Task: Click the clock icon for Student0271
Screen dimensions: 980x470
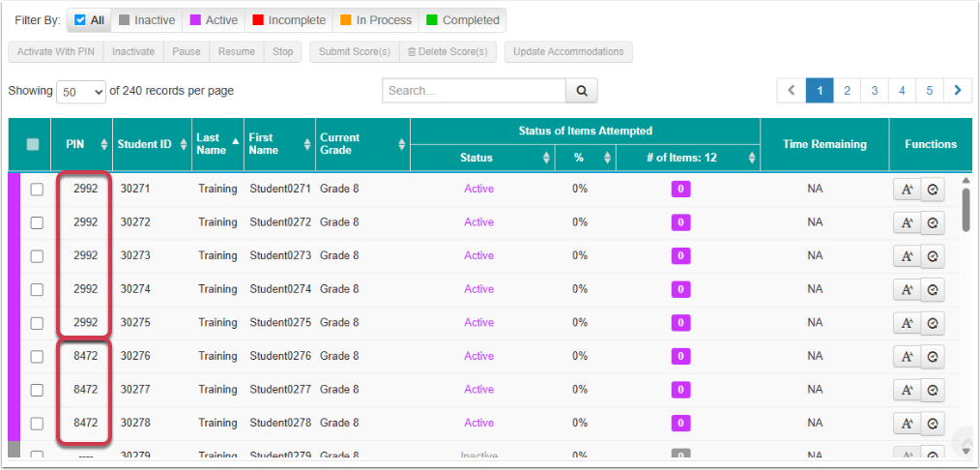Action: (x=933, y=190)
